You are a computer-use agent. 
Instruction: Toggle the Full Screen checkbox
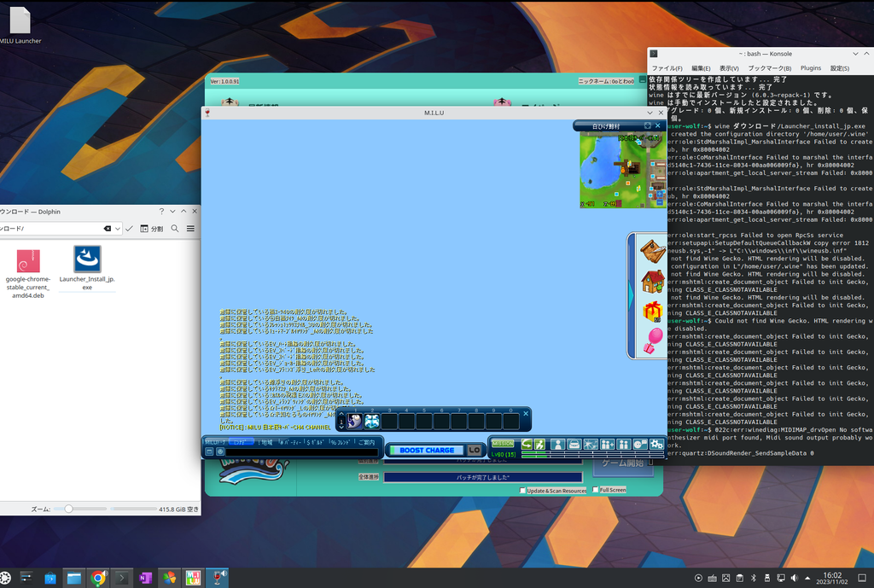(x=595, y=489)
